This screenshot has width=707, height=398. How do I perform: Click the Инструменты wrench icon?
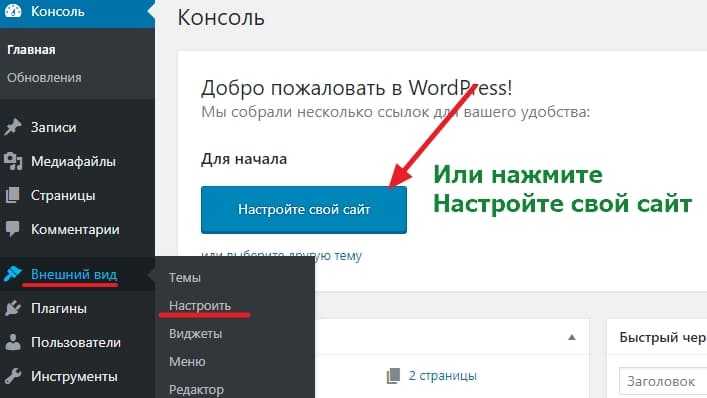point(13,376)
